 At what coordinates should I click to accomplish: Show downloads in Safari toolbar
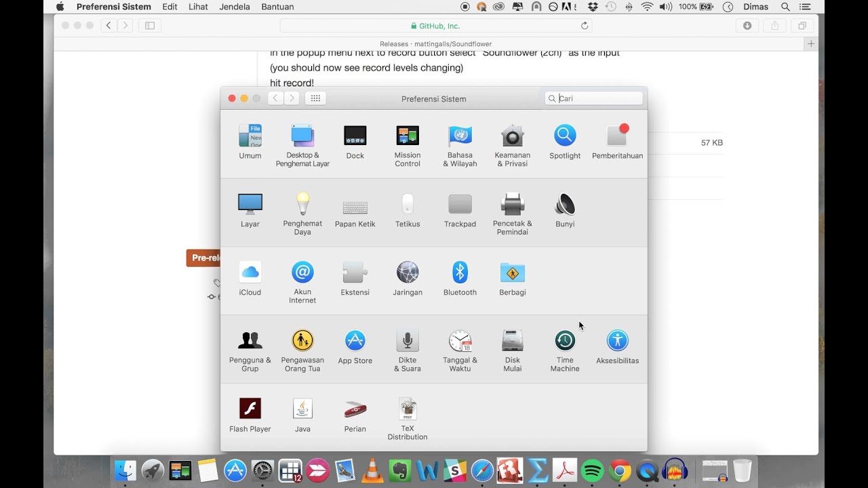(747, 26)
